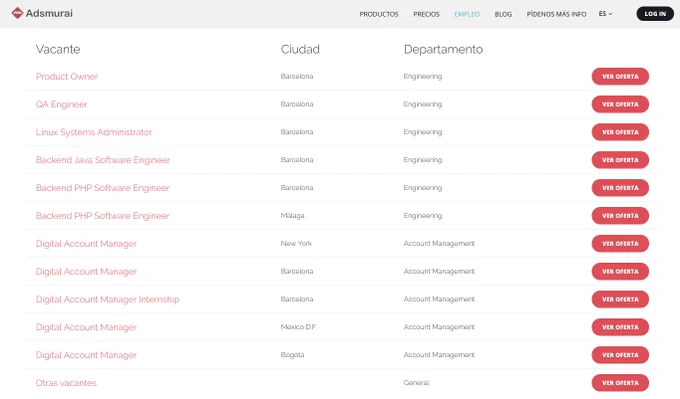
Task: Click VER OFERTA for Backend Java Software Engineer
Action: 620,160
